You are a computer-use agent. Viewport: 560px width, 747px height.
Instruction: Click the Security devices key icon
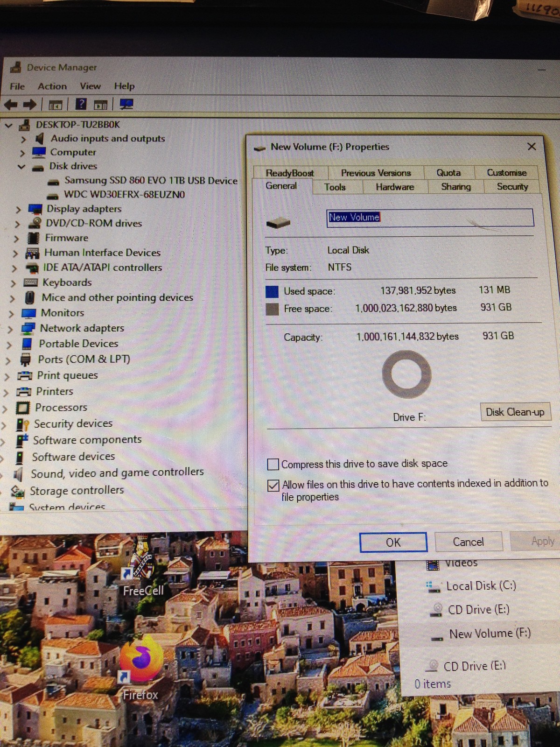tap(22, 424)
